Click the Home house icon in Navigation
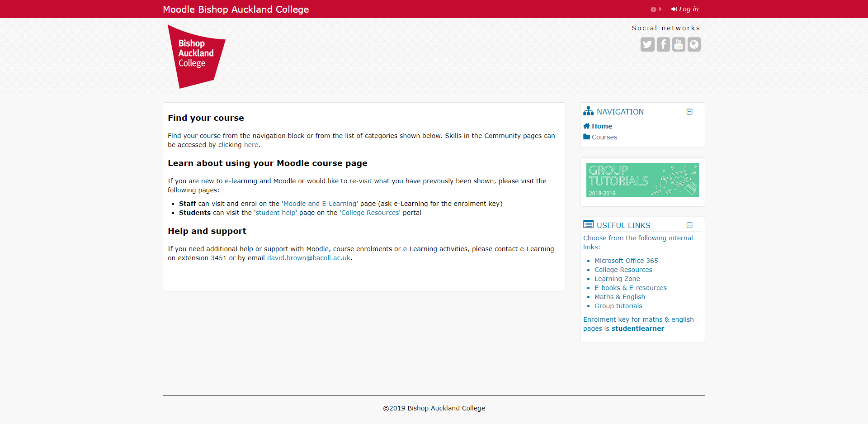This screenshot has height=424, width=868. click(x=586, y=126)
